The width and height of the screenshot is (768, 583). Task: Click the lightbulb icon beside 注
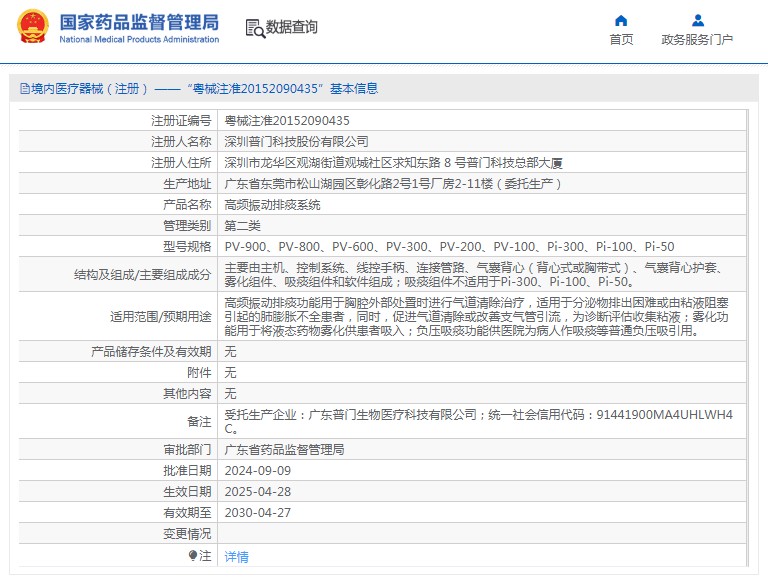(192, 556)
